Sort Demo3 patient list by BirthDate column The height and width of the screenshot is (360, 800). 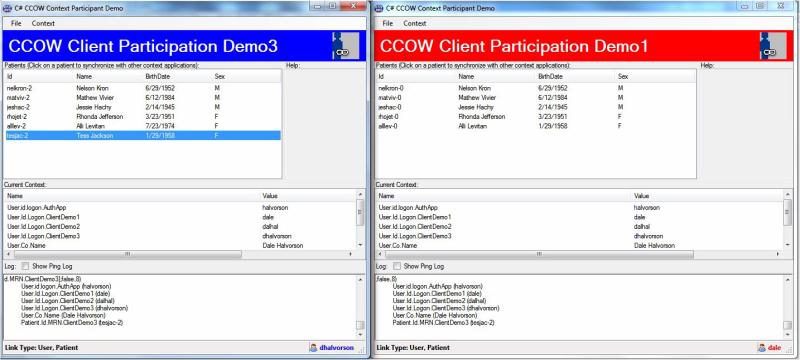click(178, 76)
